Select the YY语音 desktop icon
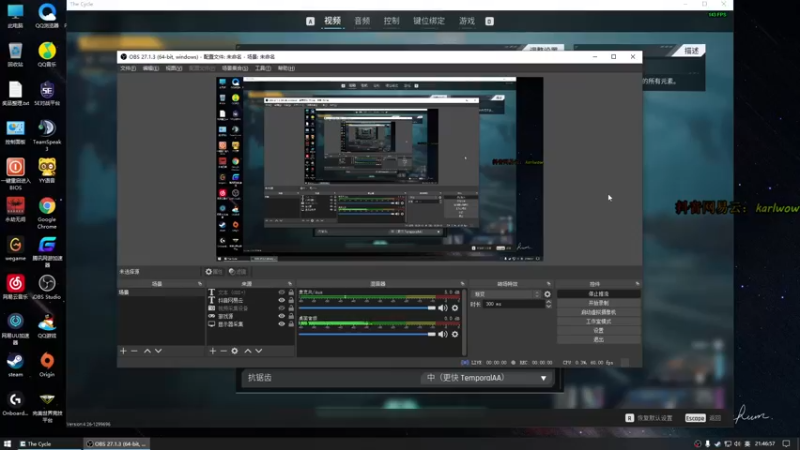This screenshot has width=800, height=450. click(47, 171)
